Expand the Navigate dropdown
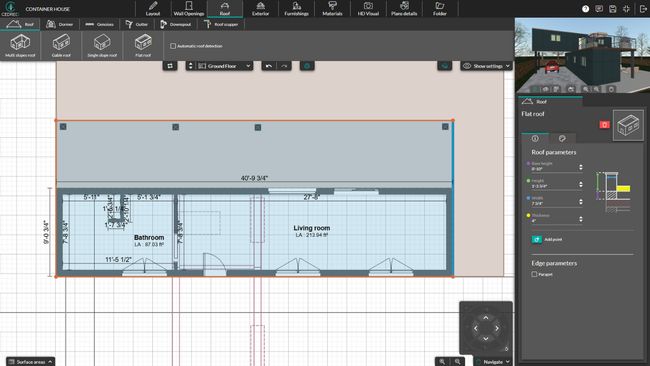This screenshot has width=650, height=366. point(493,361)
